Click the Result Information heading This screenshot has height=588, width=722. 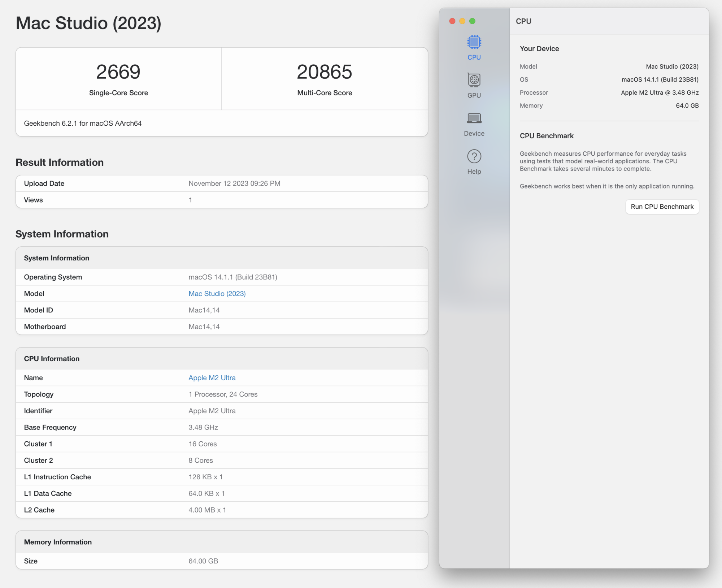60,163
